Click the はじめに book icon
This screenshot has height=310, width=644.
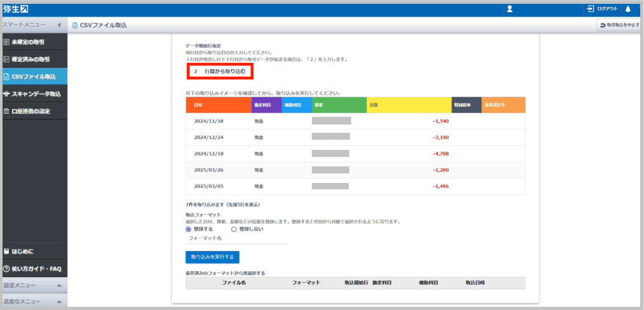tap(6, 252)
